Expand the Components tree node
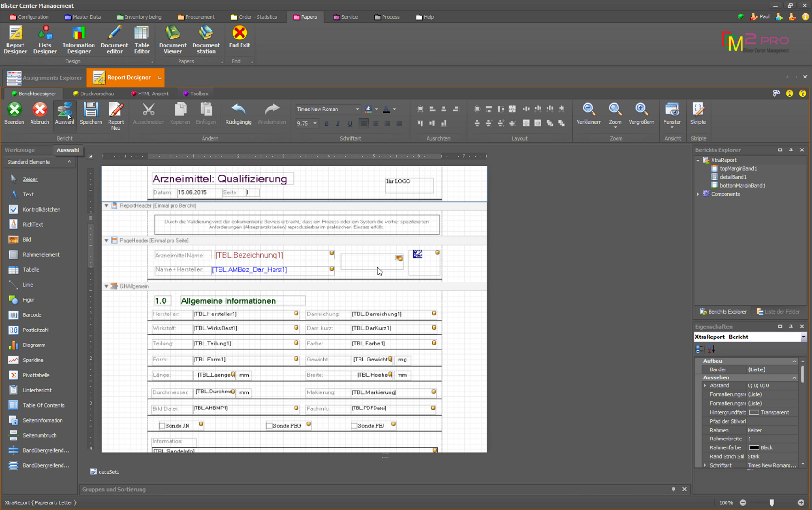The width and height of the screenshot is (812, 510). (698, 194)
